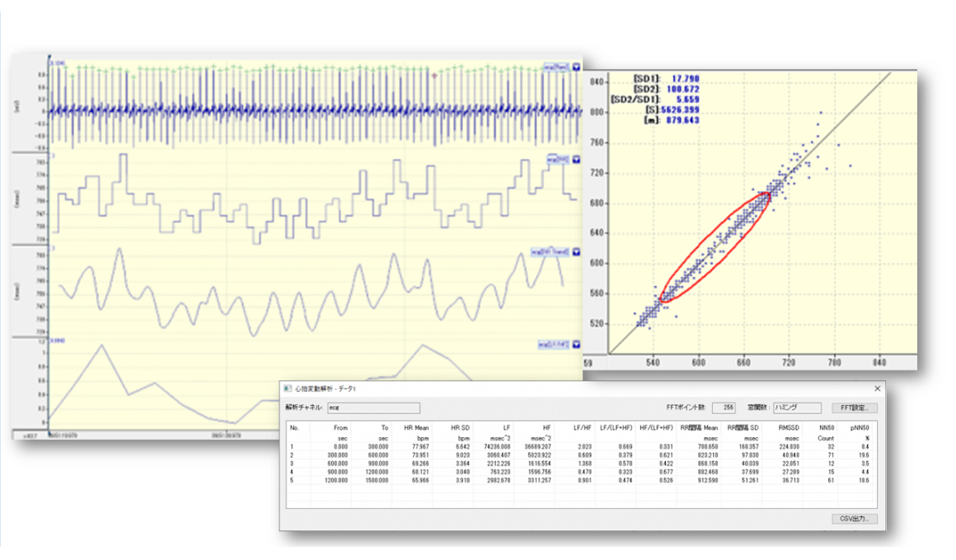Close the heart rate variability analysis dialog
The width and height of the screenshot is (956, 560).
878,388
